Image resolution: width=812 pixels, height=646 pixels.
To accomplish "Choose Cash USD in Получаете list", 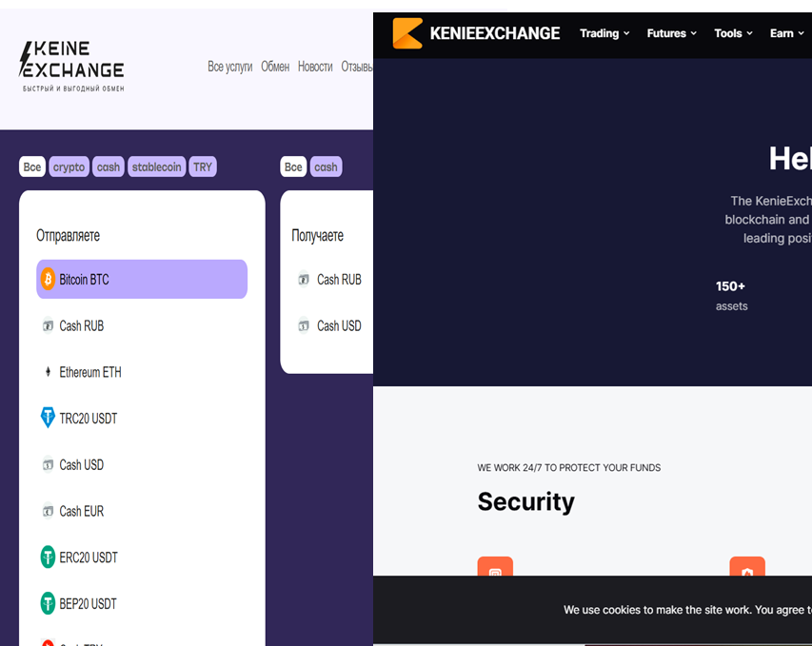I will pos(332,325).
